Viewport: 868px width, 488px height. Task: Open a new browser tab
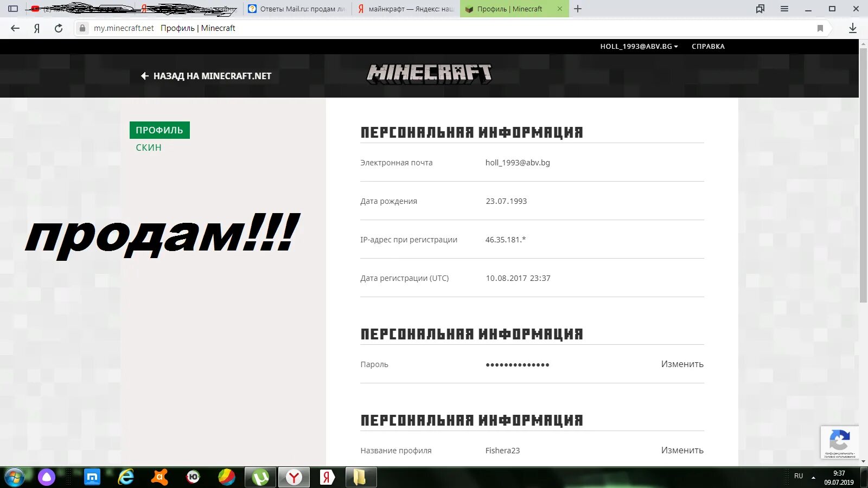pos(578,9)
